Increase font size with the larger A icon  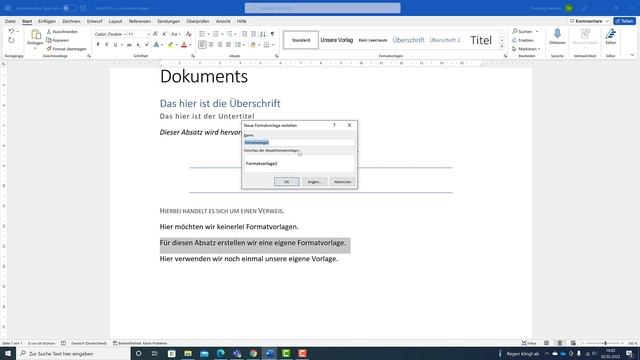point(156,34)
